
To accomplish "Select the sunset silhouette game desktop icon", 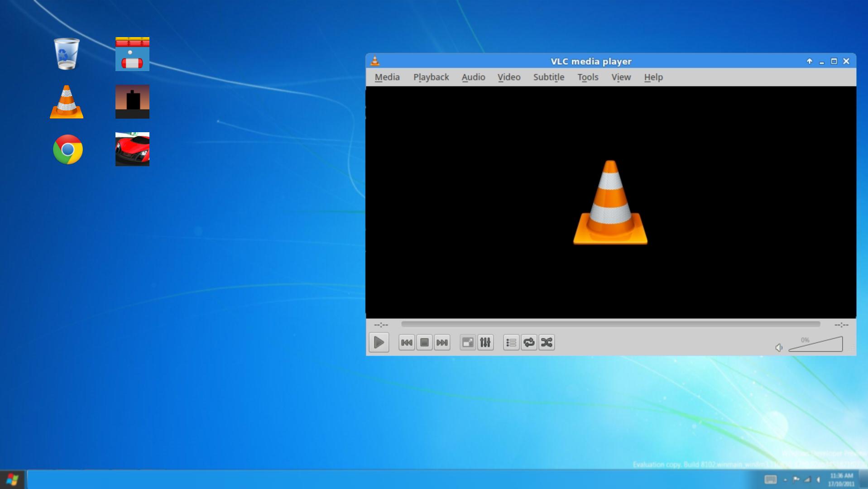I will (132, 101).
